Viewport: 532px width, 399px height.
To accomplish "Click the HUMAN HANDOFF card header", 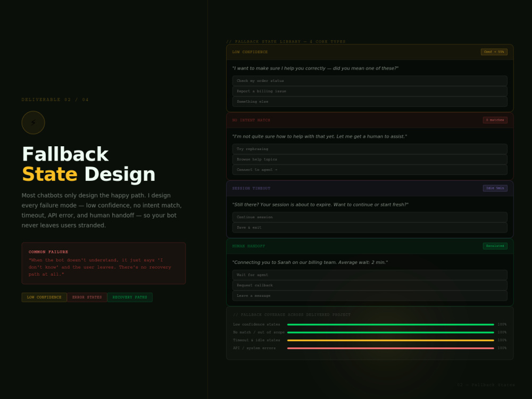I will (x=370, y=246).
